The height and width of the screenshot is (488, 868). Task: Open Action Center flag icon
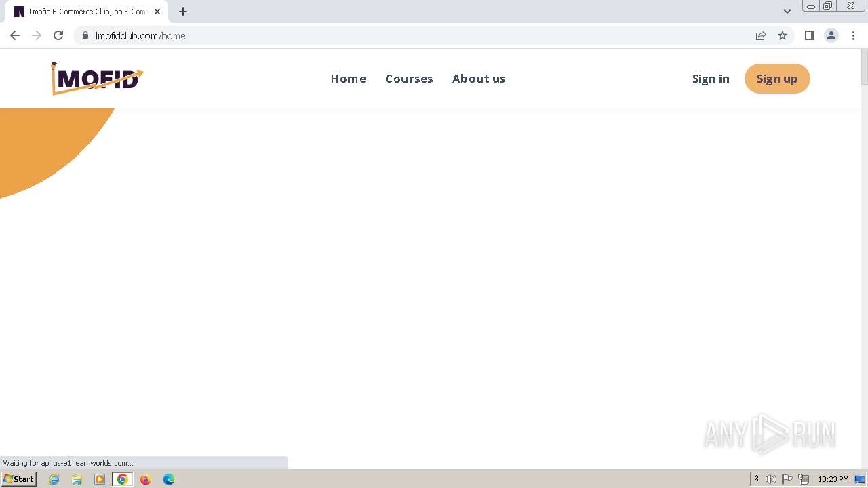787,479
